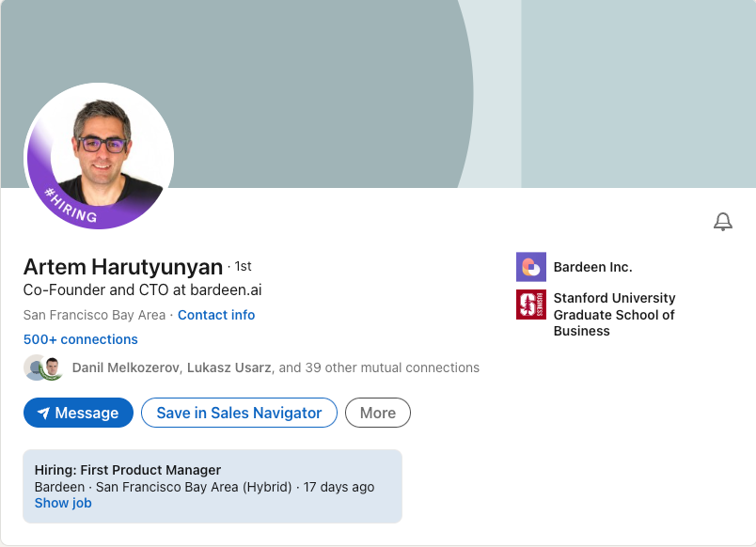Click the 1st degree connection badge
Image resolution: width=756 pixels, height=547 pixels.
(x=243, y=266)
